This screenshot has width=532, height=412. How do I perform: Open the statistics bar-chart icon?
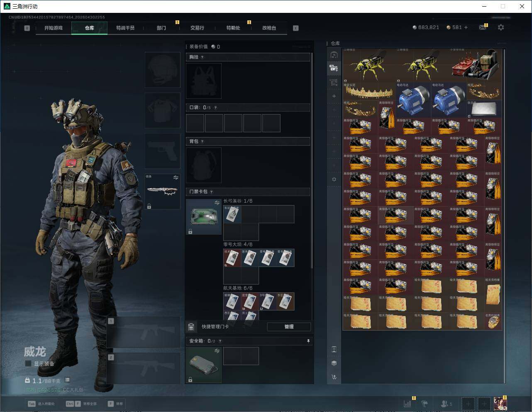coord(408,404)
